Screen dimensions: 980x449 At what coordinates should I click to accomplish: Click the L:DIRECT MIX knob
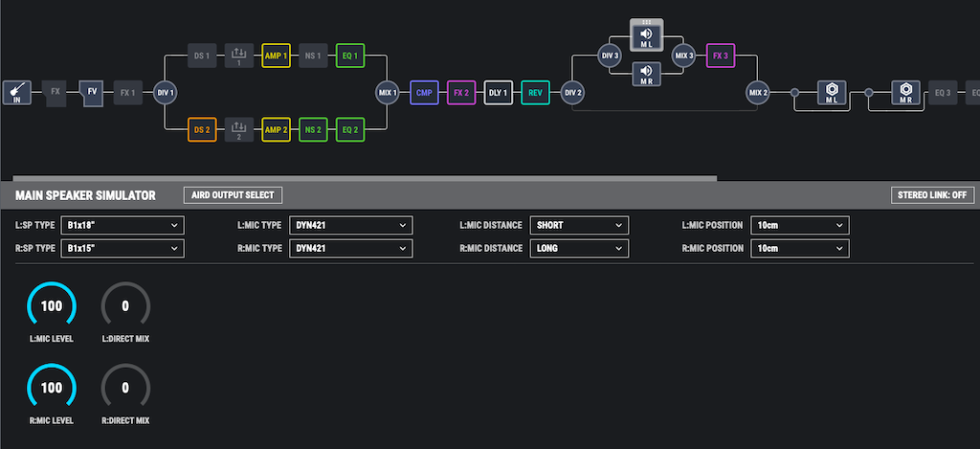[x=125, y=305]
